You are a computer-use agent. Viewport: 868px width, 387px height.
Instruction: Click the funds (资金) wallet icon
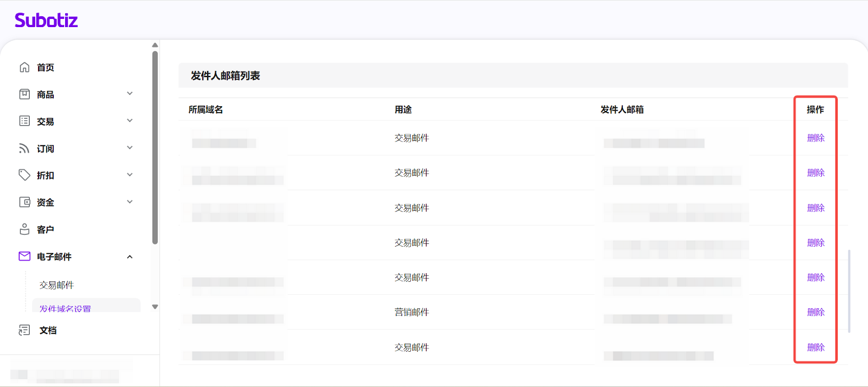(24, 202)
